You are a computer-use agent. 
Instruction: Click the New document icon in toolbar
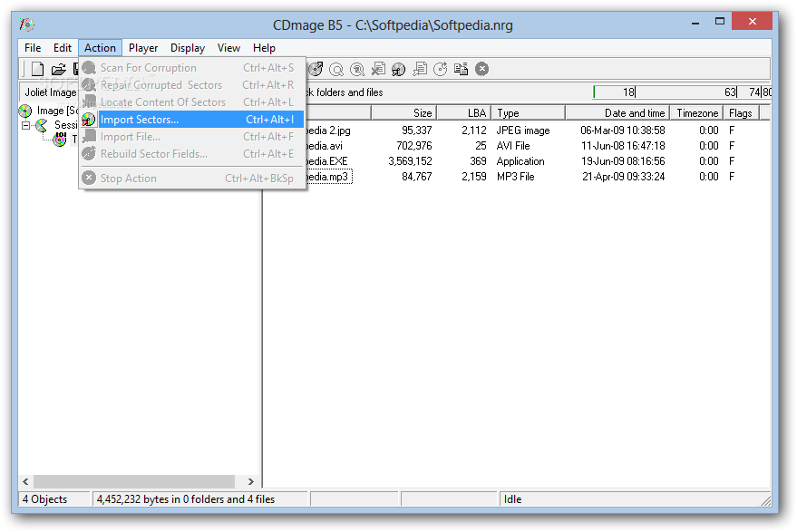click(37, 69)
